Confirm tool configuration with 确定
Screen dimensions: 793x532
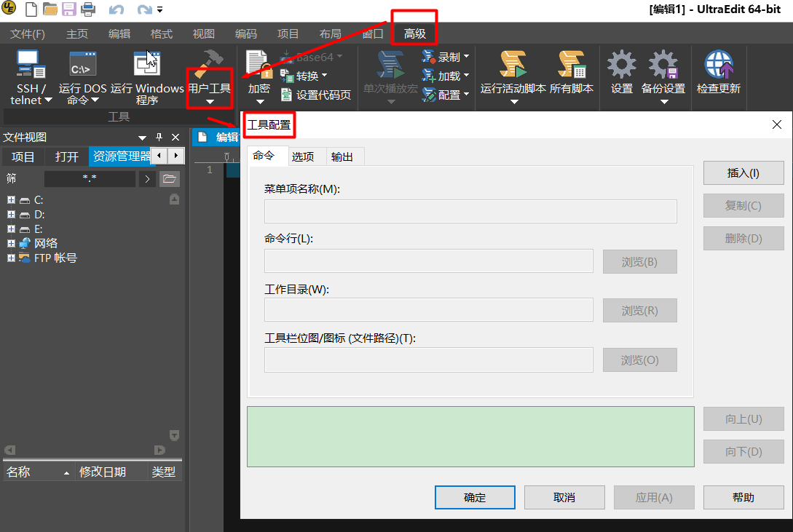(475, 497)
